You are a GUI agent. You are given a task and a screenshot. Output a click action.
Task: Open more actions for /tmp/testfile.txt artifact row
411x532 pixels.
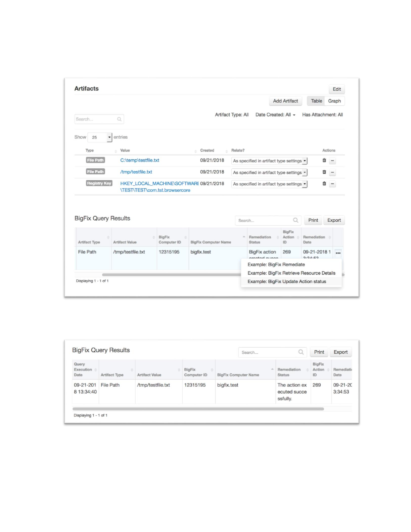coord(332,172)
